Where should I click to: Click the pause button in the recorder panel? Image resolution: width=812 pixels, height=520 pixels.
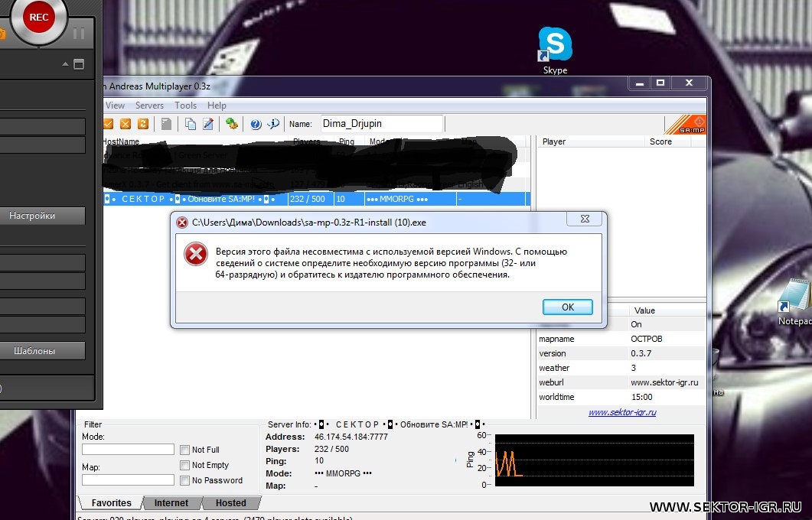pos(79,34)
